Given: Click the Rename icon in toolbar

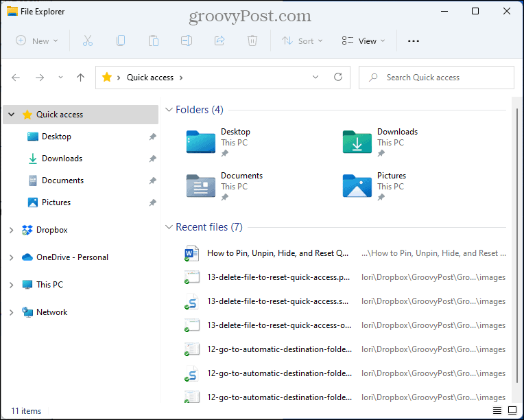Looking at the screenshot, I should click(186, 40).
